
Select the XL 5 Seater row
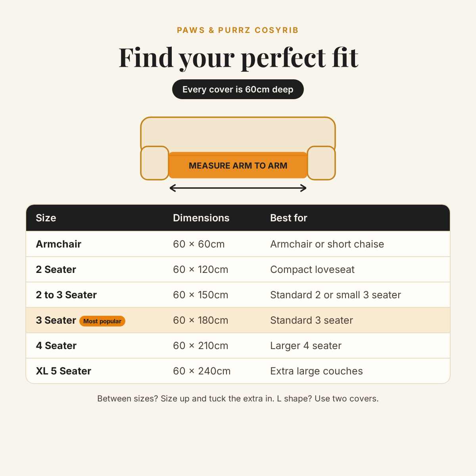pyautogui.click(x=238, y=371)
